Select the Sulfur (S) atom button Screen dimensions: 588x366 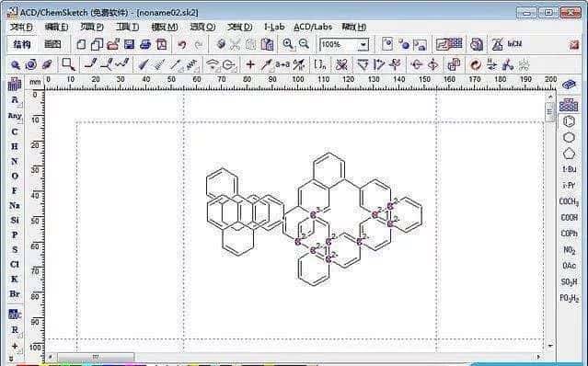coord(14,249)
